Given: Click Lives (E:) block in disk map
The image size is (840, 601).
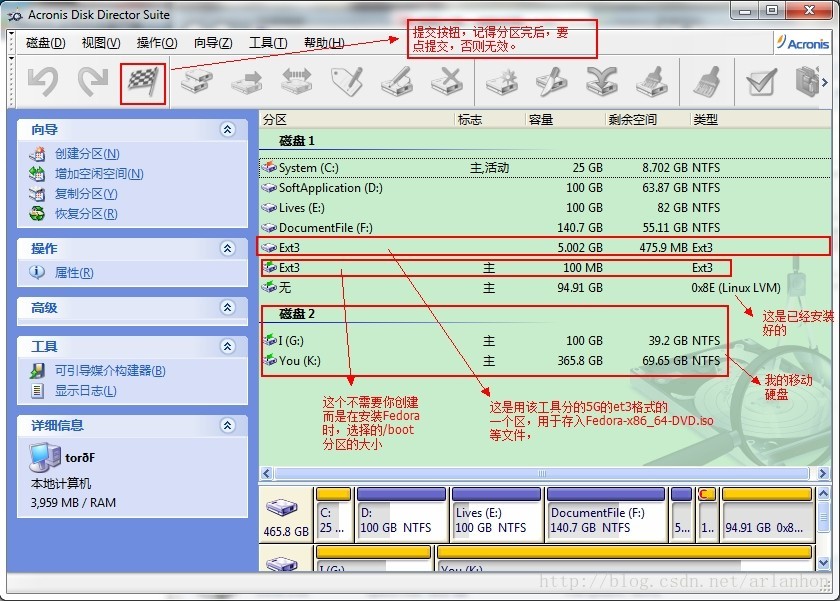Looking at the screenshot, I should click(496, 514).
